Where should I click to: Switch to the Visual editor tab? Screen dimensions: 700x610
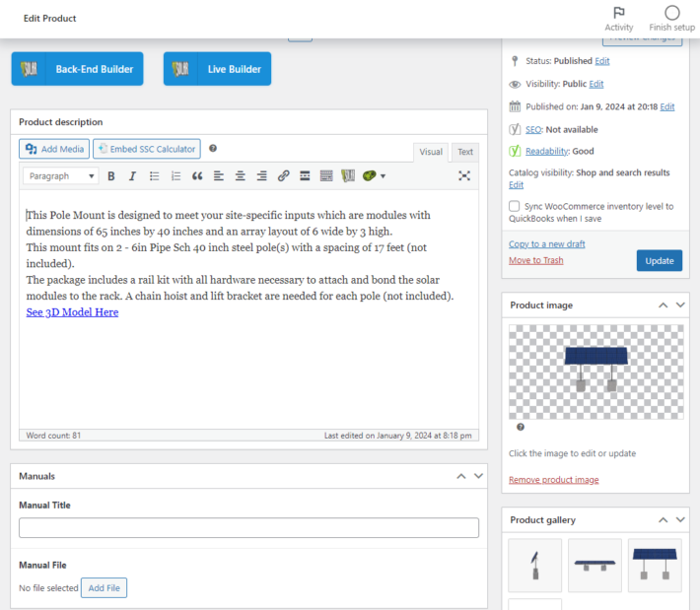431,152
